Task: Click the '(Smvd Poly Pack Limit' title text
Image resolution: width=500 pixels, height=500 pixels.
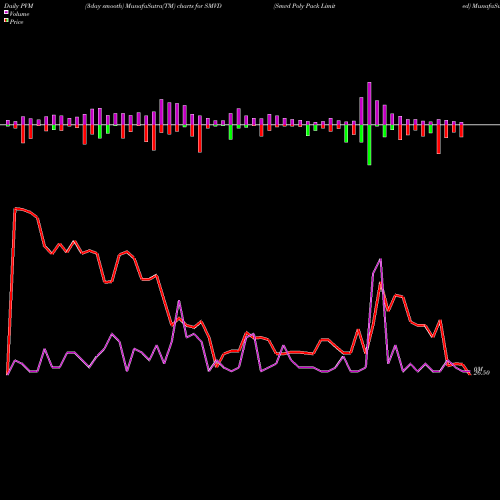Action: point(304,6)
